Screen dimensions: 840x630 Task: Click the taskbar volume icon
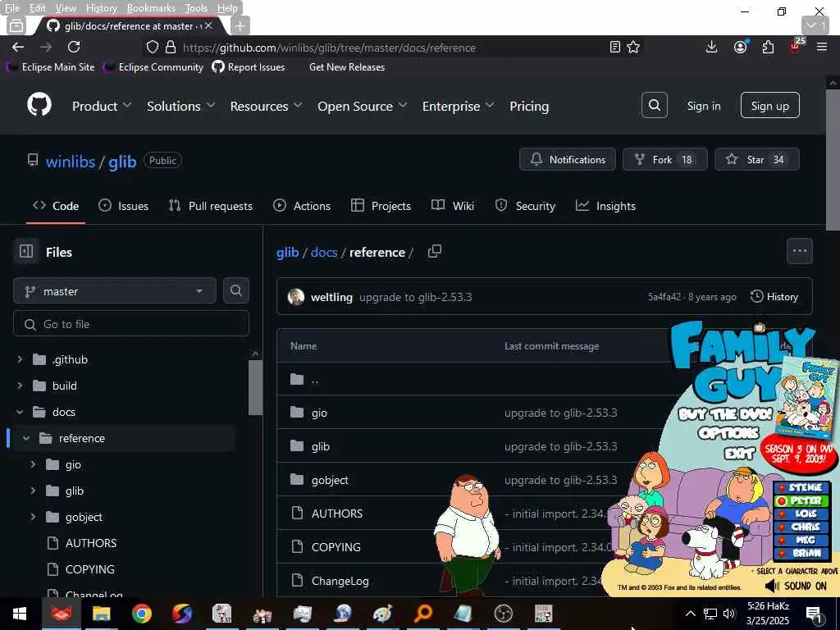[x=729, y=614]
